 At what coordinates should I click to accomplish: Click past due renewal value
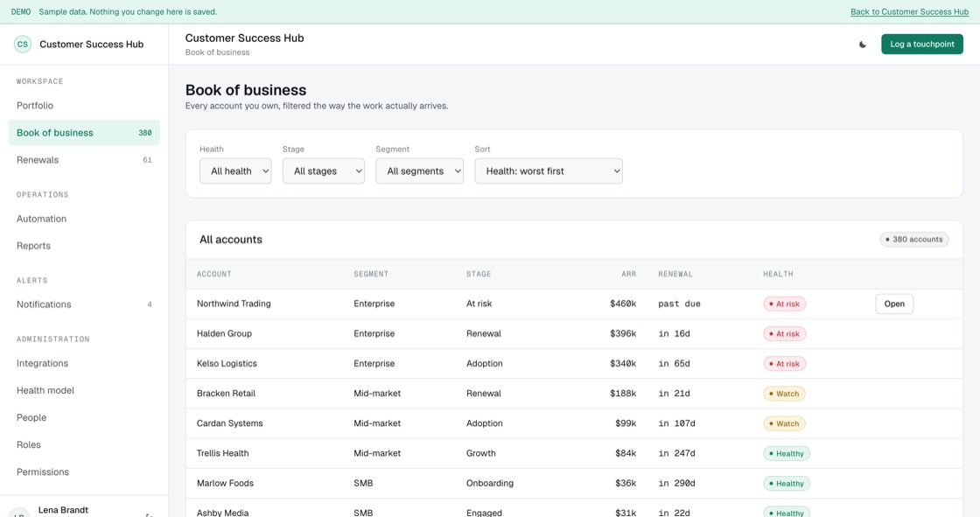(x=679, y=304)
